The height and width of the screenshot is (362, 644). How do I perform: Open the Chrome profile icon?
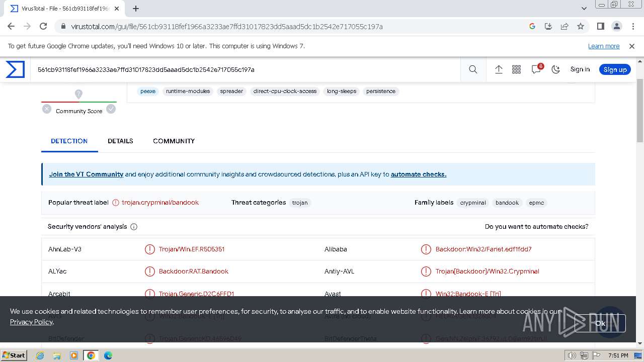616,26
